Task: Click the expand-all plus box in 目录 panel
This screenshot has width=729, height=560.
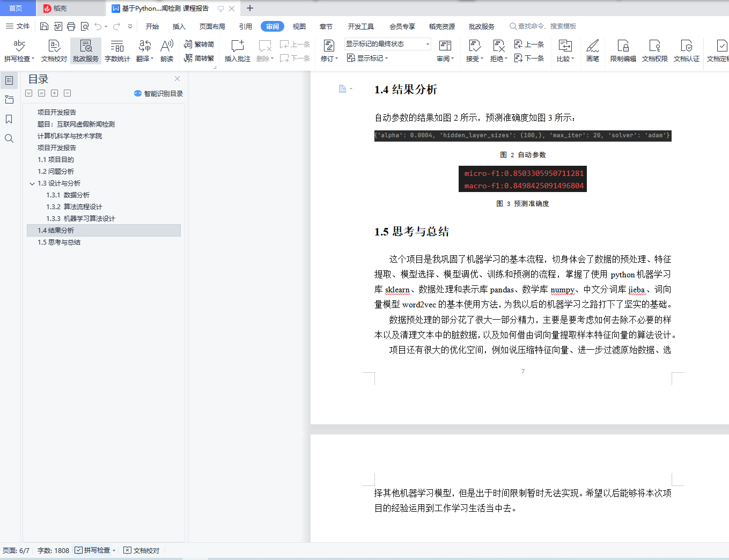Action: click(55, 93)
